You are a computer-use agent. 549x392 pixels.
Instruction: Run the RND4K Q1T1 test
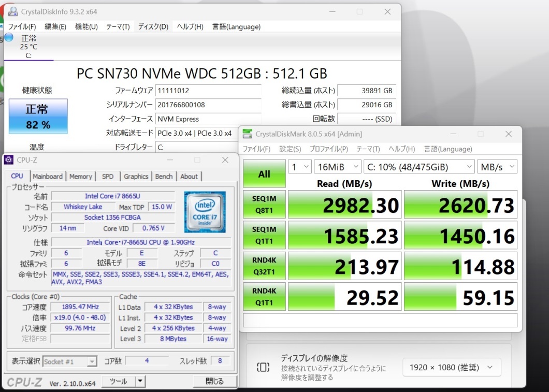[x=264, y=297]
